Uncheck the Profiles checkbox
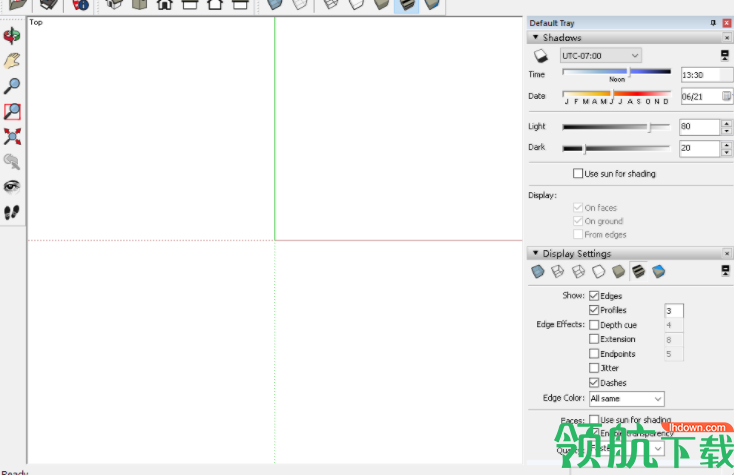Screen dimensions: 734x475 click(594, 310)
